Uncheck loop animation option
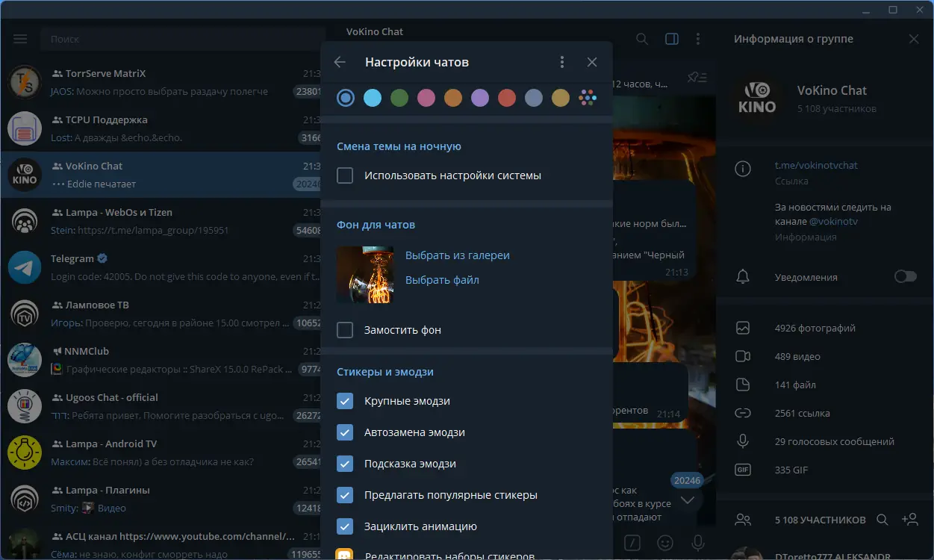Viewport: 934px width, 560px height. (345, 526)
